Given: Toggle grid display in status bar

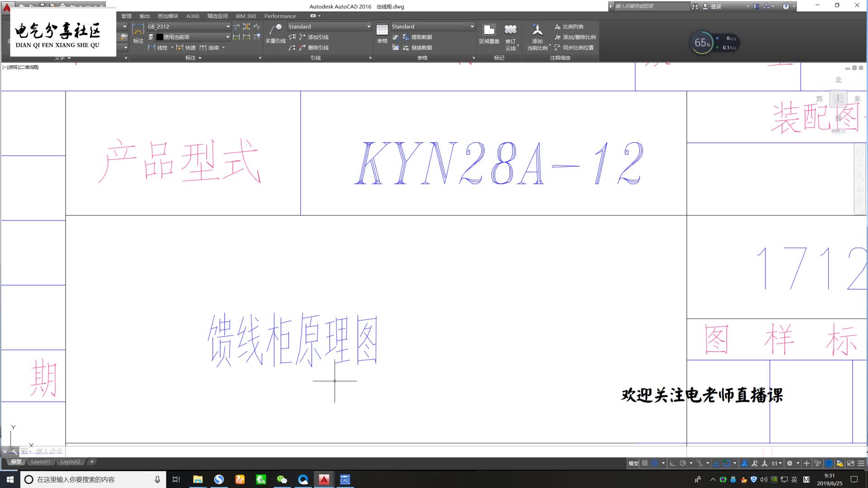Looking at the screenshot, I should coord(645,463).
